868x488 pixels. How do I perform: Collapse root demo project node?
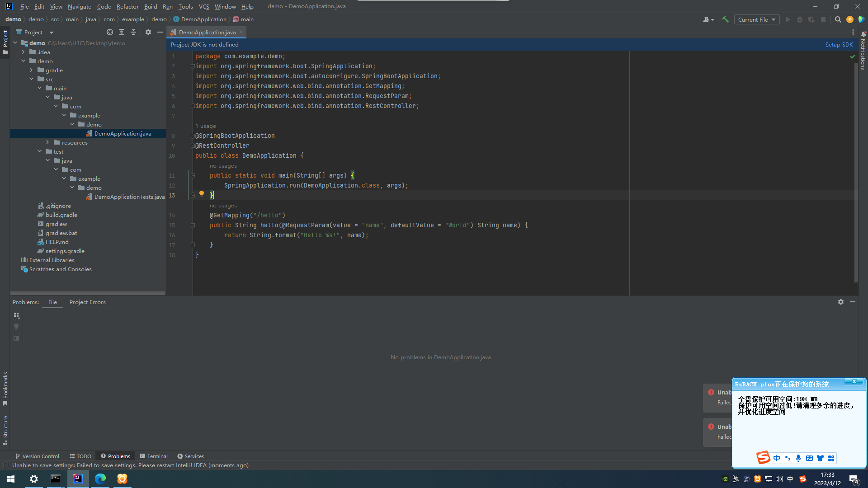[x=15, y=43]
